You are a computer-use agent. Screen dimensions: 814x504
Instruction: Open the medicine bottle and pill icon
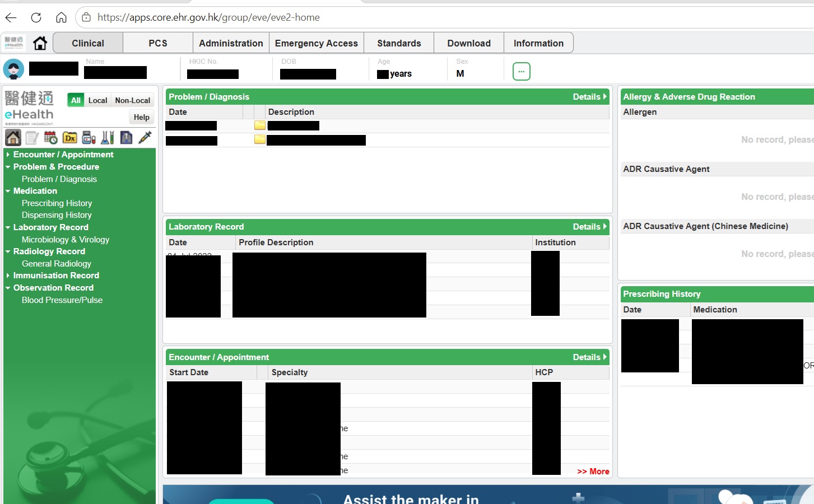[x=89, y=137]
